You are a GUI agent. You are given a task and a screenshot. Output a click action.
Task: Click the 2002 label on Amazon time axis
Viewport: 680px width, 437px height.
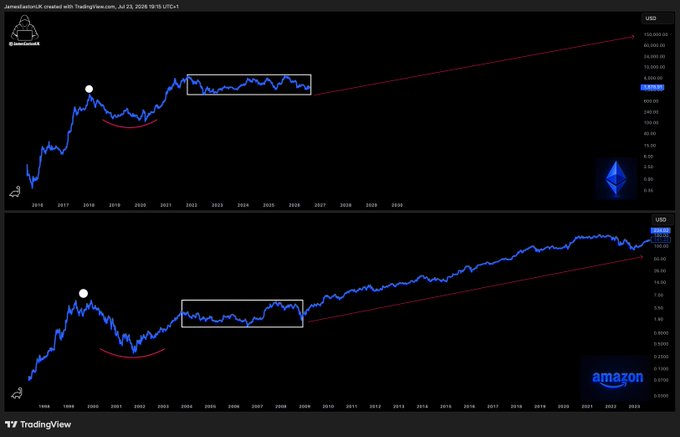[x=140, y=407]
